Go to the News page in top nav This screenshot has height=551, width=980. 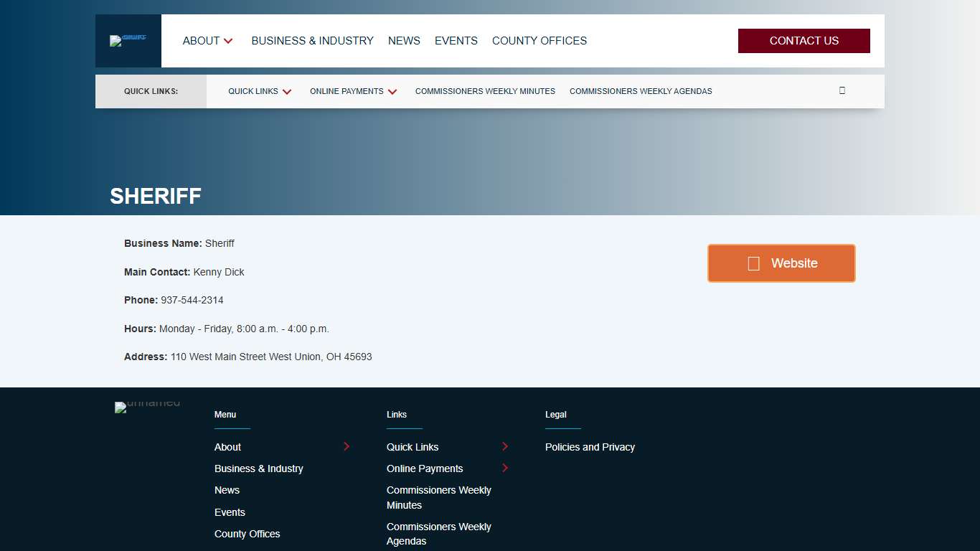tap(404, 41)
